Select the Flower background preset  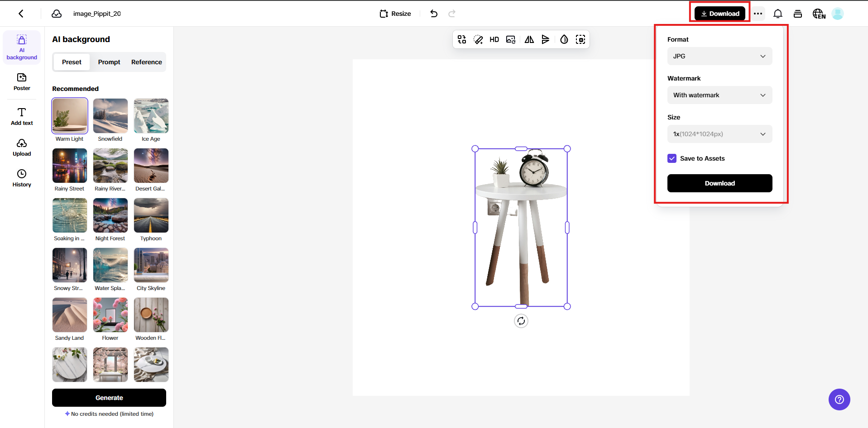[110, 315]
